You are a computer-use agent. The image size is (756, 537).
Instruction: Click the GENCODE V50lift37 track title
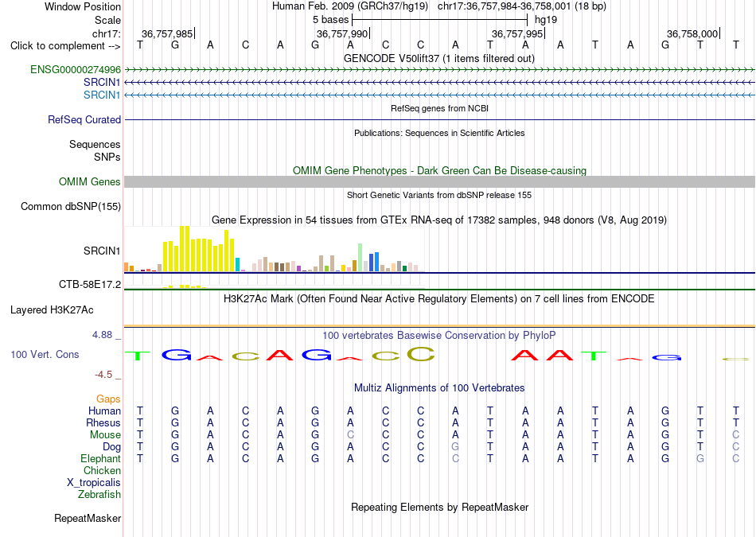[439, 58]
